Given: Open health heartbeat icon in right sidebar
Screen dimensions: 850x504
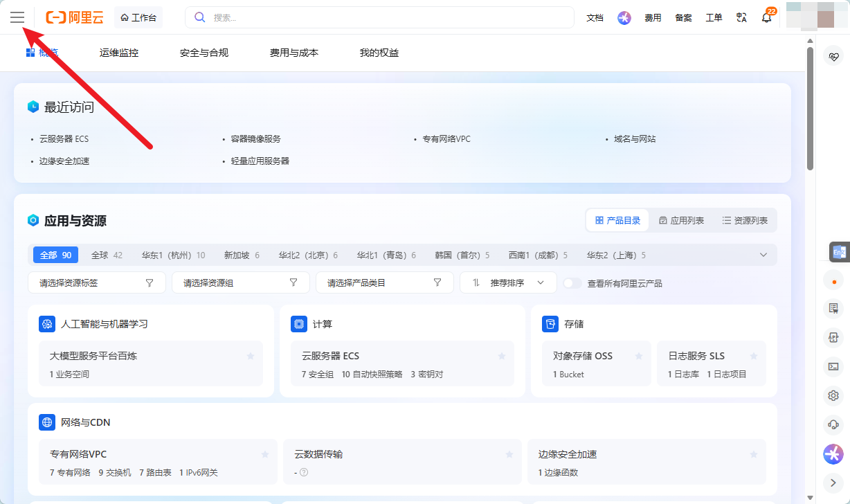Looking at the screenshot, I should (833, 57).
